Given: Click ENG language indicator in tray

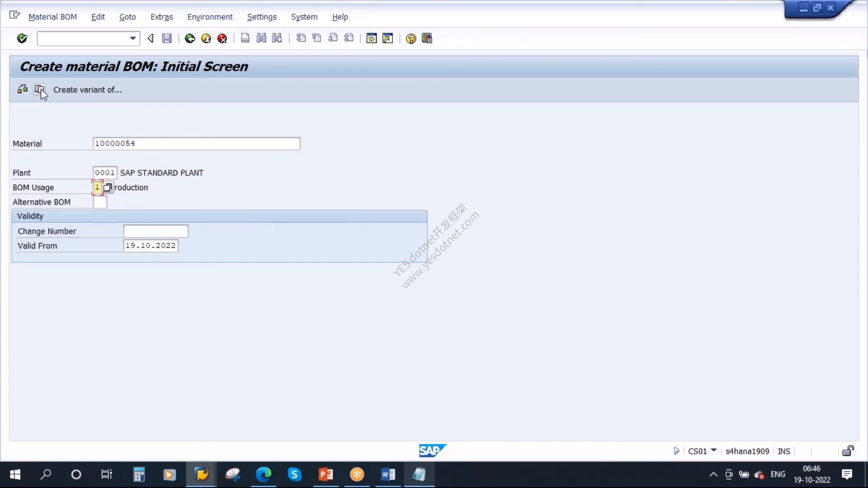Looking at the screenshot, I should (778, 474).
